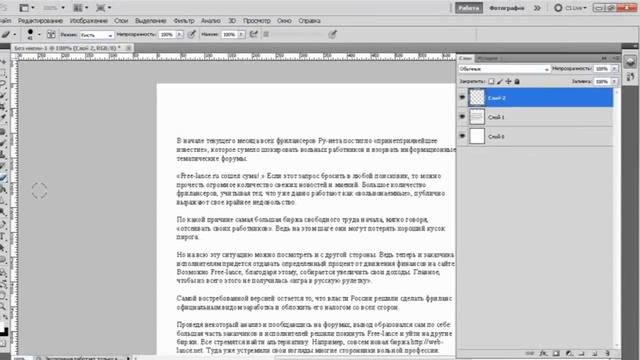640x360 pixels.
Task: Switch to the История panel tab
Action: pyautogui.click(x=488, y=58)
